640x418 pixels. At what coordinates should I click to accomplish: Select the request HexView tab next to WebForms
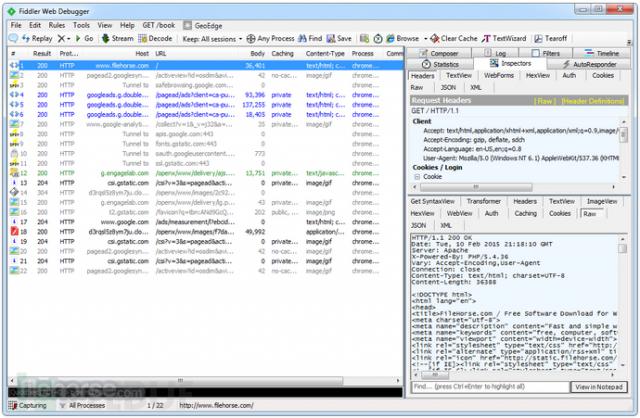click(538, 76)
